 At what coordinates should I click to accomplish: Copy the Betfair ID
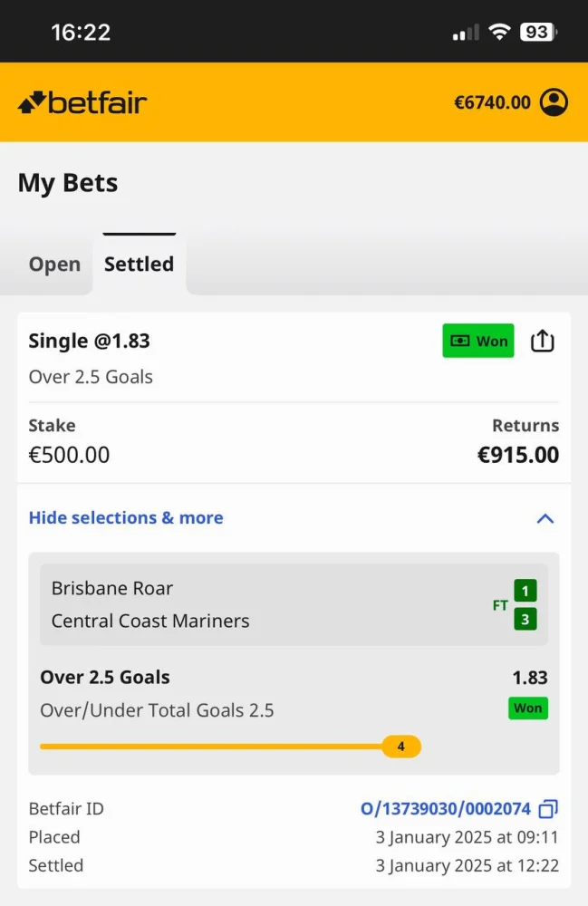click(x=549, y=808)
